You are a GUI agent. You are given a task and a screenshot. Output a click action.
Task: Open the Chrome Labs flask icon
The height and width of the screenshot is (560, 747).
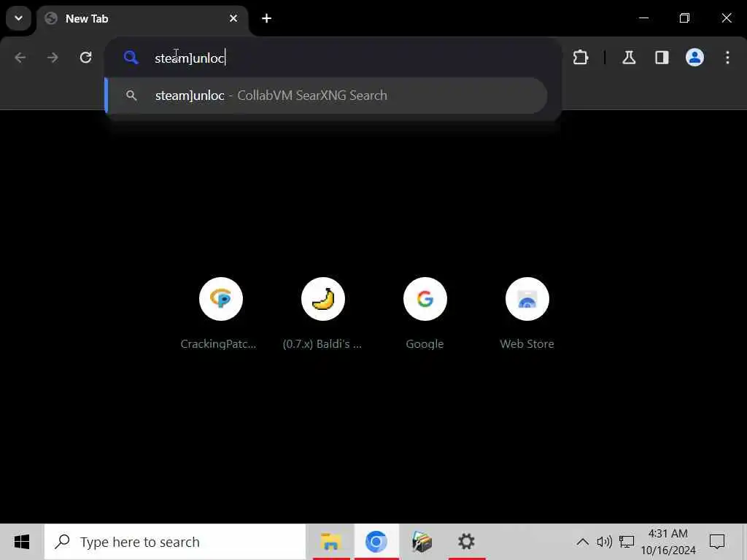(629, 58)
